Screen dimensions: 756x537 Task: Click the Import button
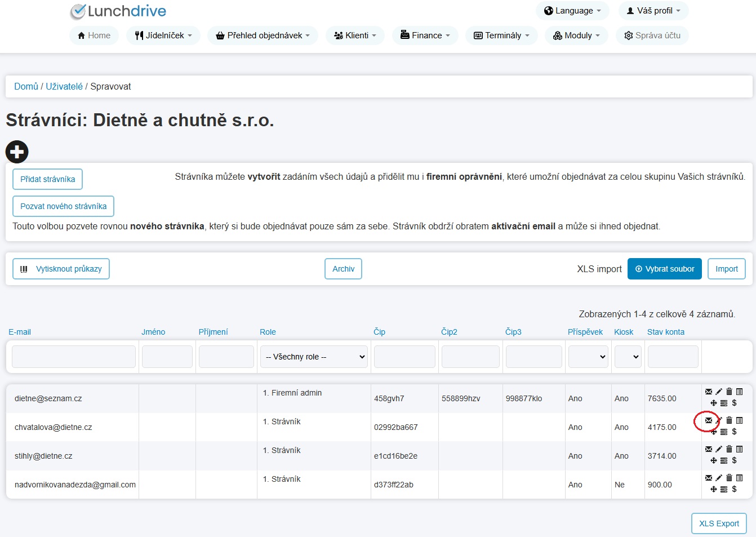click(x=727, y=269)
